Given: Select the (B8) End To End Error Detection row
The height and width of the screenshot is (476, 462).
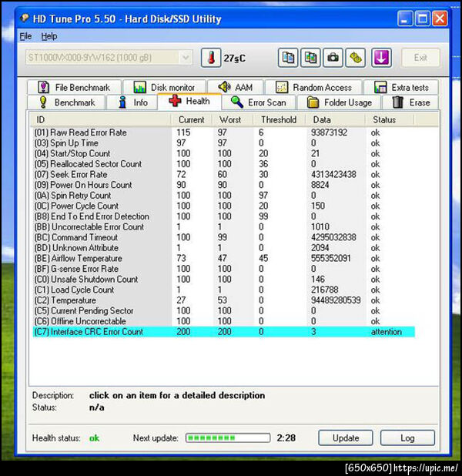Looking at the screenshot, I should point(224,216).
